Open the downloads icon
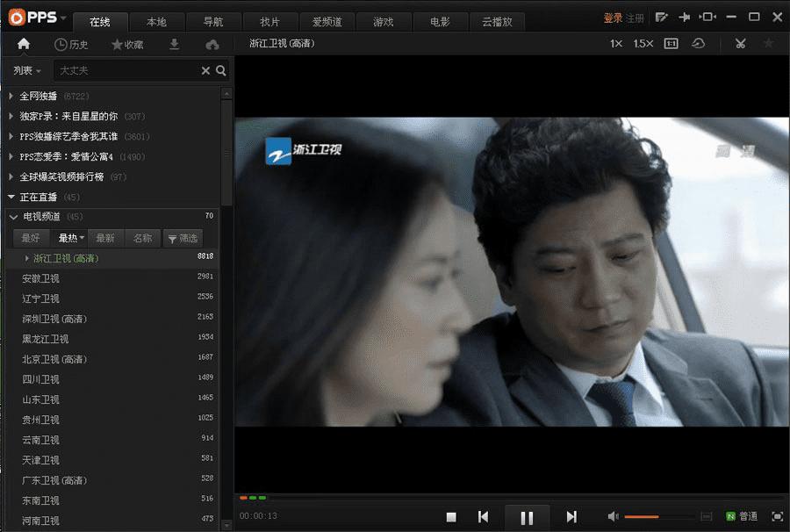This screenshot has height=532, width=790. tap(174, 45)
